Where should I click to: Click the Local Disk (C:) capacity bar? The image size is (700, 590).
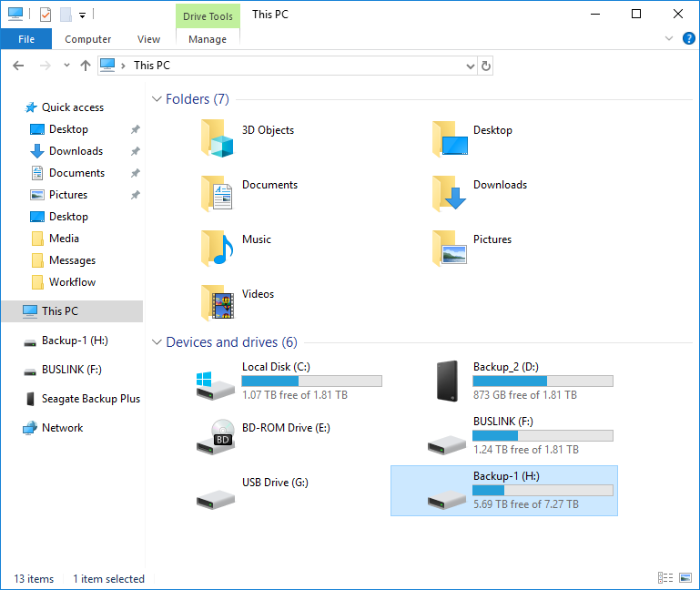click(x=311, y=381)
